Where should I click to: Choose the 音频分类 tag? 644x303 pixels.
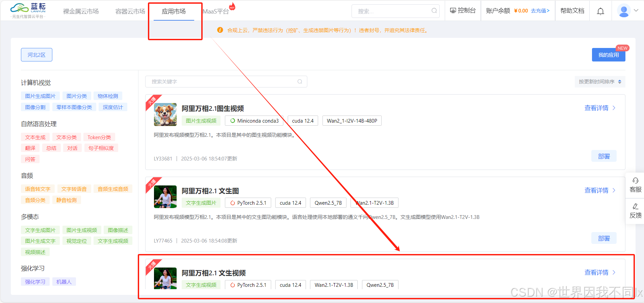35,200
